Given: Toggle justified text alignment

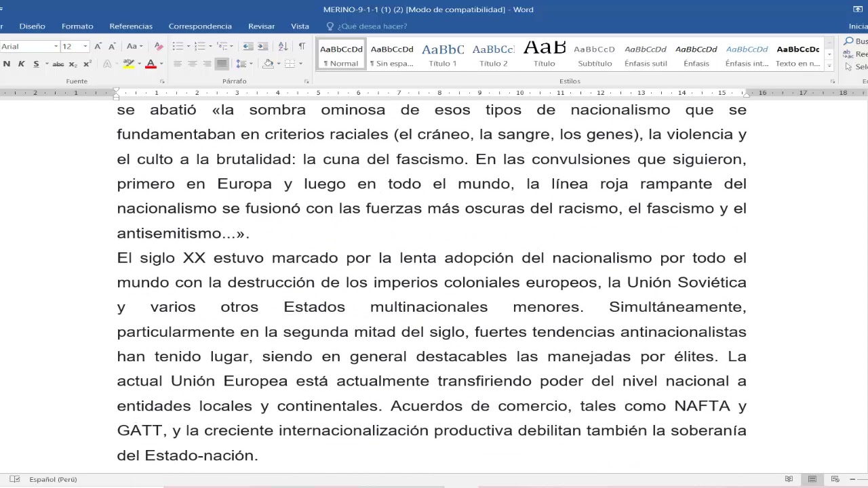Looking at the screenshot, I should tap(222, 64).
